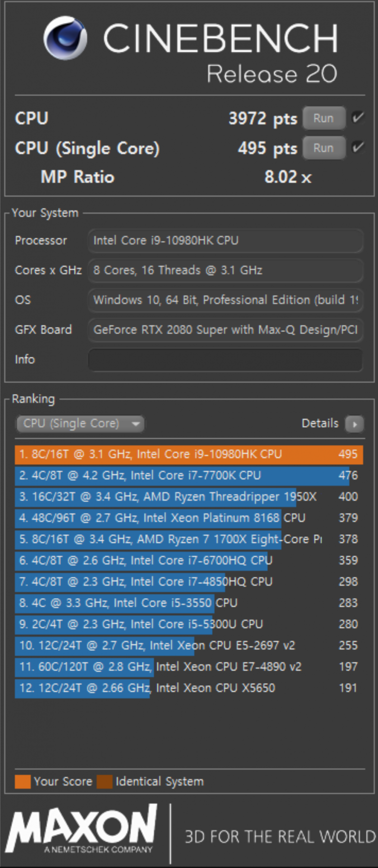Click the Processor field showing i9-10980HK

225,241
